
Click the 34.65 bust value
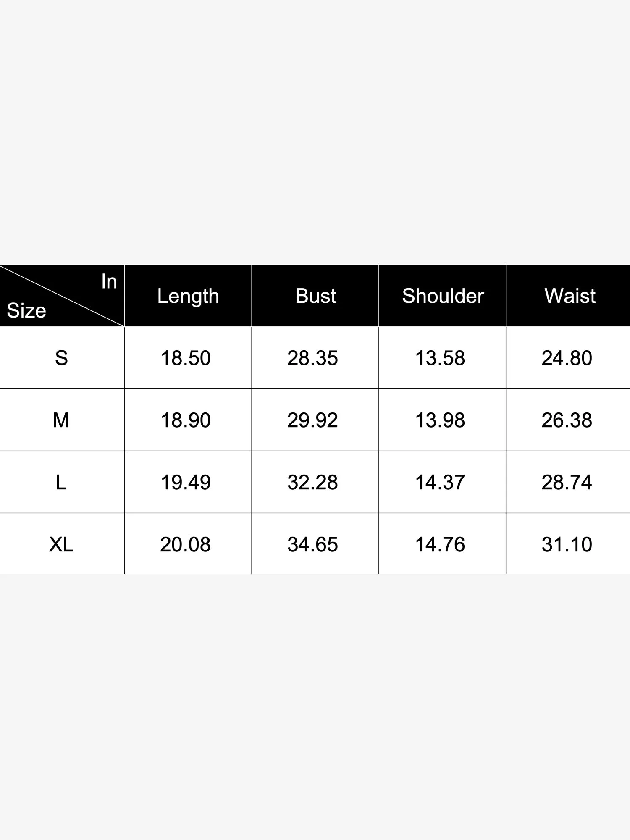[312, 545]
